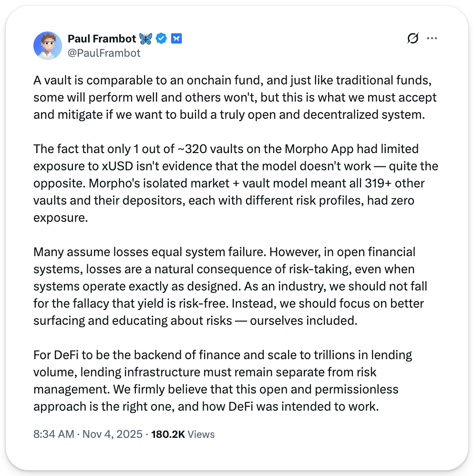Click the 8:34 AM post timestamp

(x=54, y=435)
